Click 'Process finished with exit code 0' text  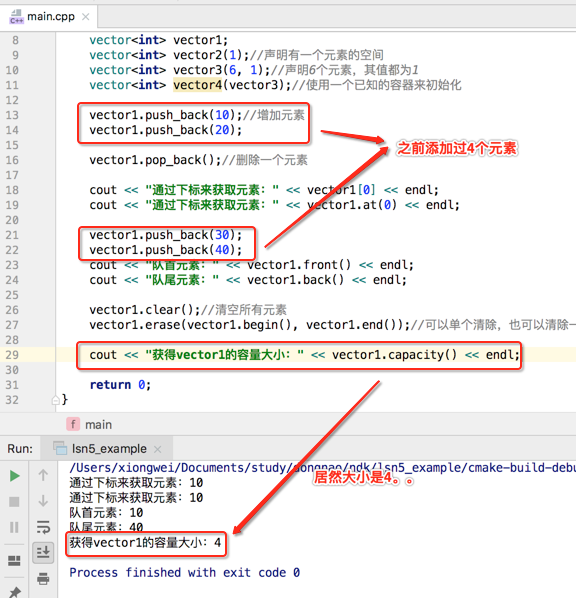pyautogui.click(x=185, y=572)
